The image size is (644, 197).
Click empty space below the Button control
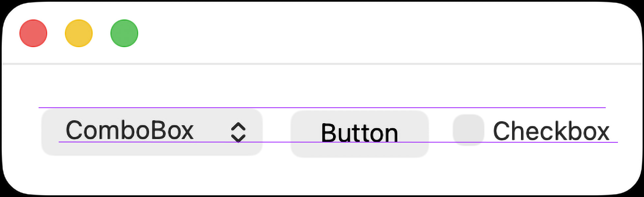click(359, 175)
